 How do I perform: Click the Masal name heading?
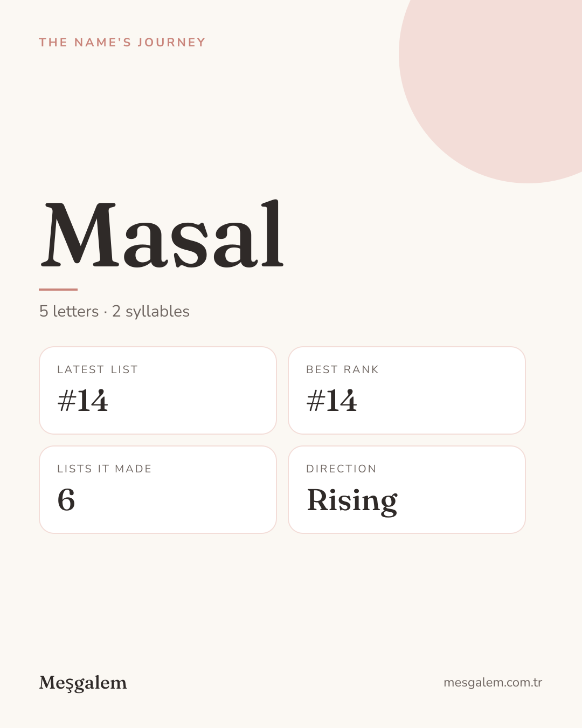coord(162,234)
